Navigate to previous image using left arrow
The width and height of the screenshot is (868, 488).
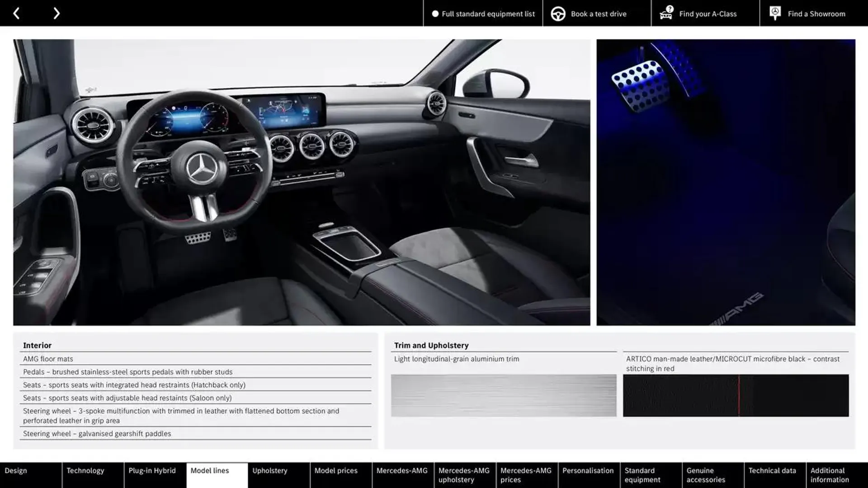click(x=16, y=13)
